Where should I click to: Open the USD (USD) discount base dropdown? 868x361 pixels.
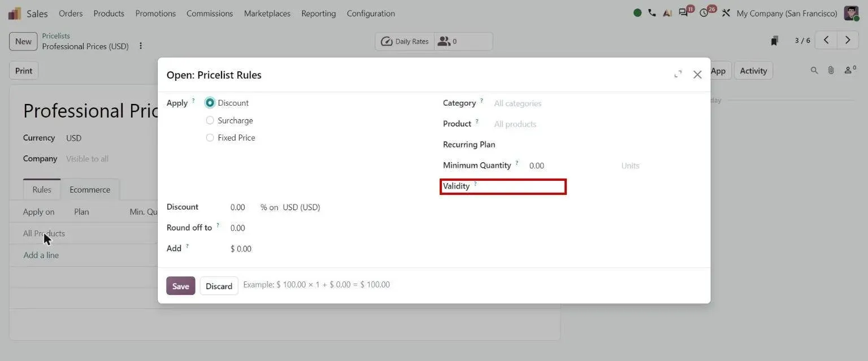302,207
